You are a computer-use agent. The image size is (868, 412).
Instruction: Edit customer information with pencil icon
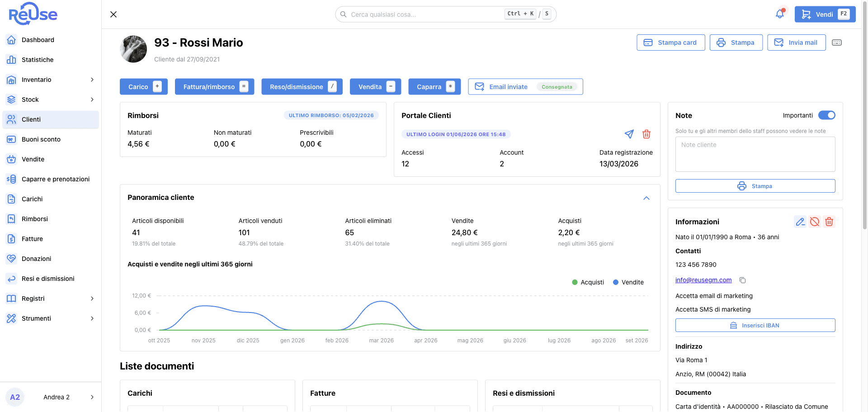pos(800,222)
